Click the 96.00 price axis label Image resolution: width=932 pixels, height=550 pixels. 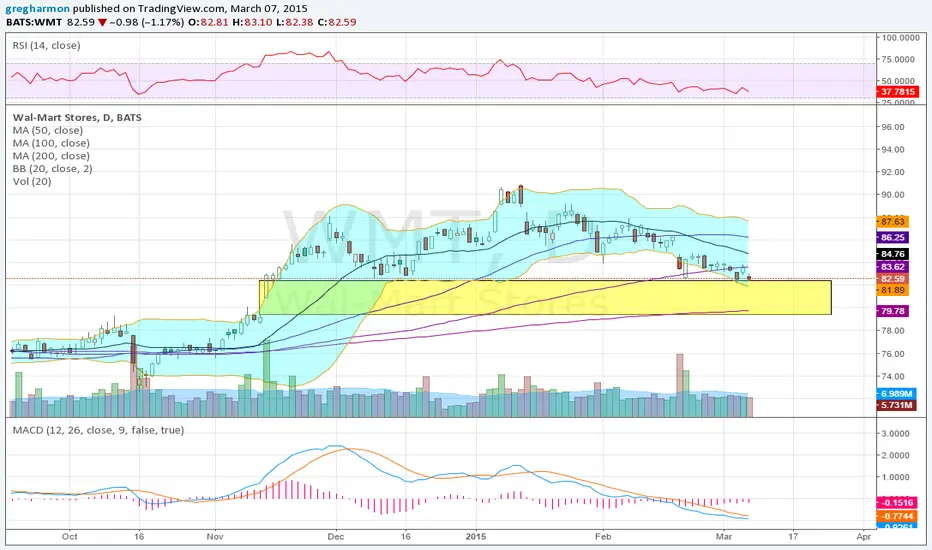893,127
